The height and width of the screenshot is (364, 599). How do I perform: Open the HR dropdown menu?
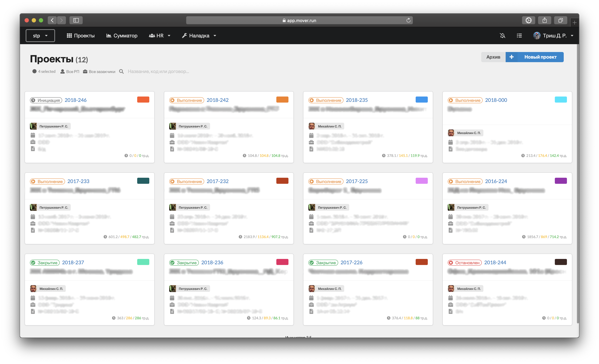[x=160, y=36]
